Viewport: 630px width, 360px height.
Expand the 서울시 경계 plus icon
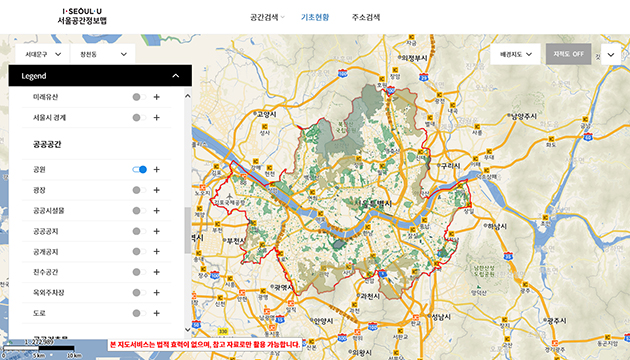point(157,118)
